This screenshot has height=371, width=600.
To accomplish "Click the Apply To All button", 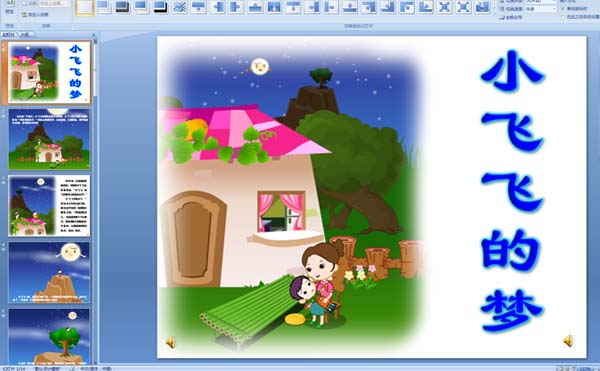I will (510, 17).
